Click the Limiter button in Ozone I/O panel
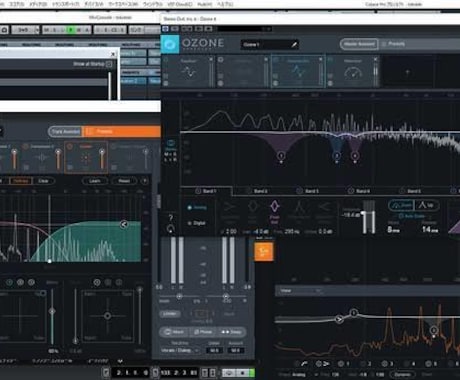Screen dimensions: 460x380 tap(170, 314)
